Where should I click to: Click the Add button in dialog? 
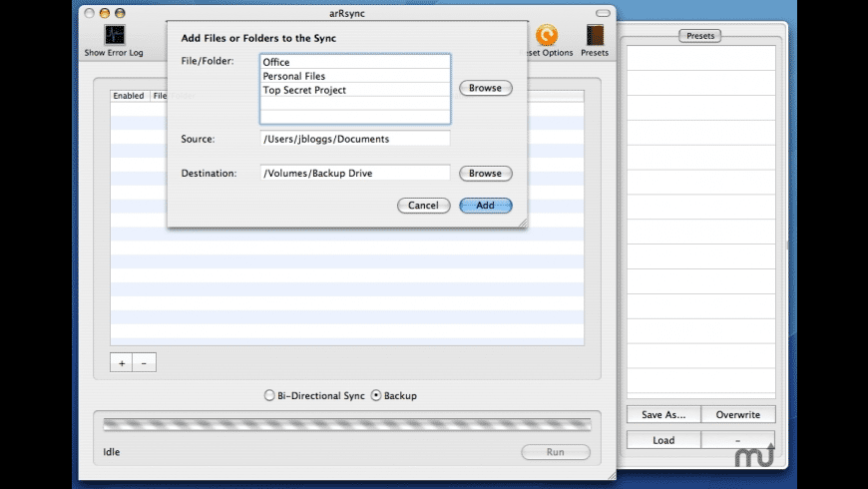pyautogui.click(x=486, y=206)
